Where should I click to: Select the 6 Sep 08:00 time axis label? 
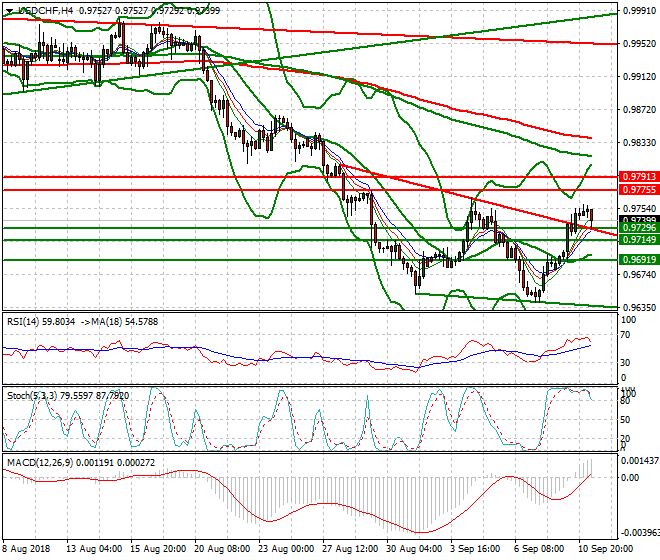(539, 549)
